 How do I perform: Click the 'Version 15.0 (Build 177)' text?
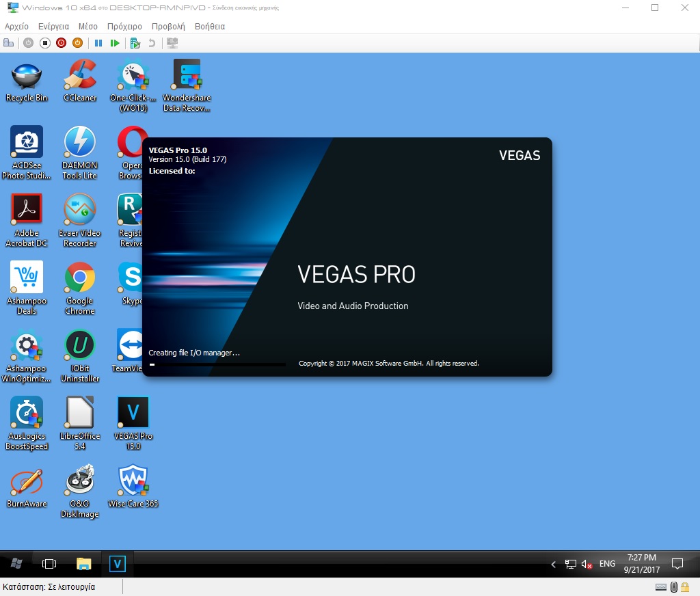pyautogui.click(x=187, y=159)
